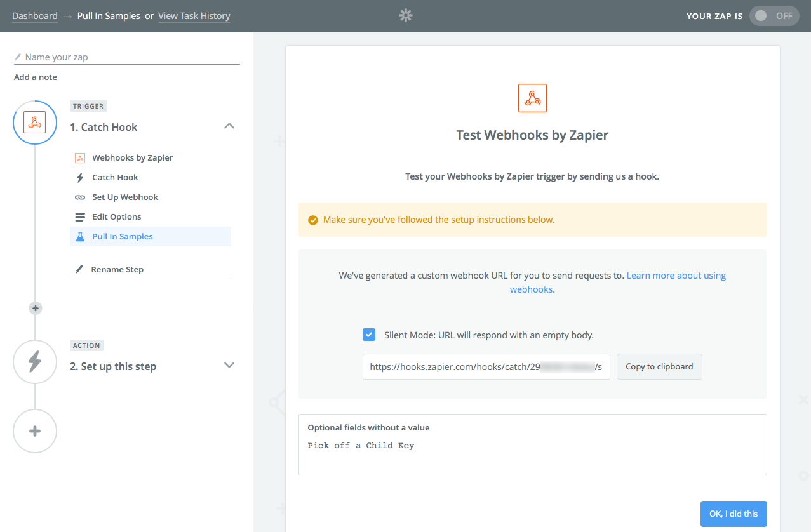Click the Copy to clipboard button

(659, 367)
